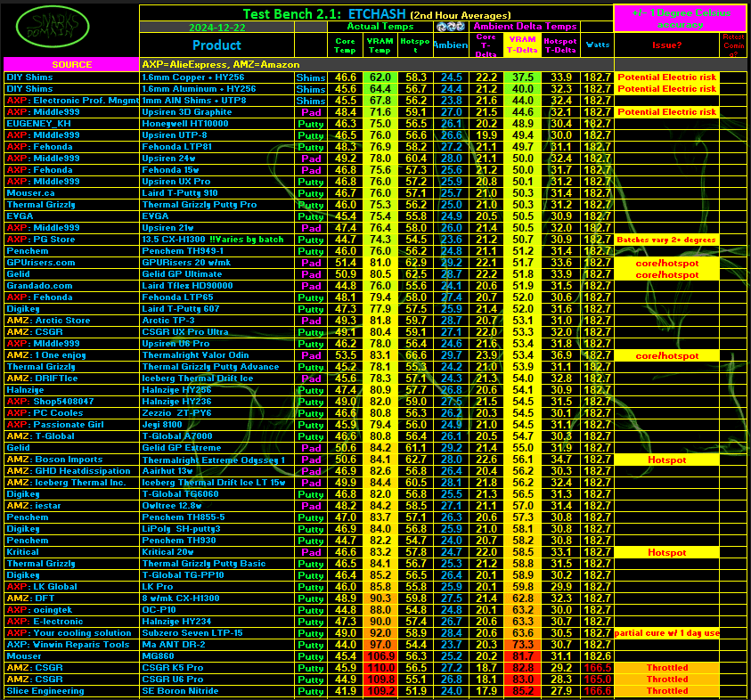Select the AXP=AlieExpress, AMZ=Amazon legend cell
Viewport: 751px width, 700px height.
(377, 65)
